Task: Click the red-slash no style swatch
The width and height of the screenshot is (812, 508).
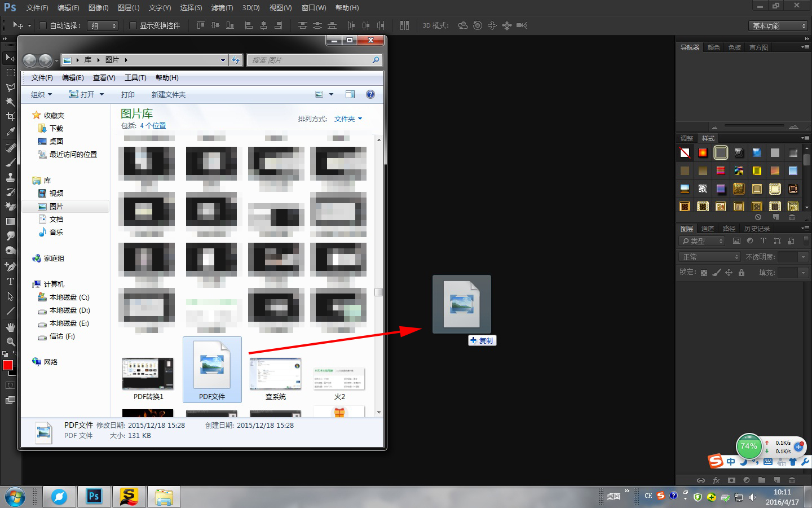Action: [x=685, y=152]
